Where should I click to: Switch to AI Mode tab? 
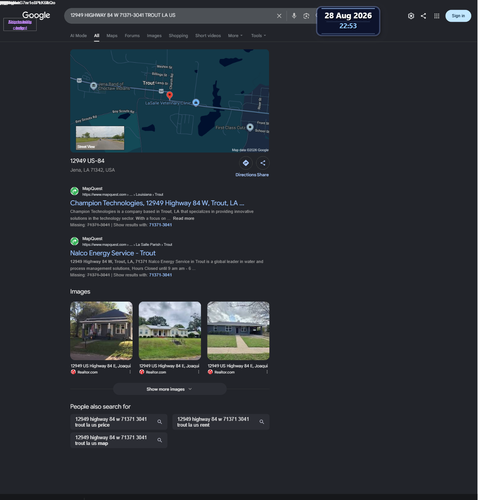click(x=79, y=36)
